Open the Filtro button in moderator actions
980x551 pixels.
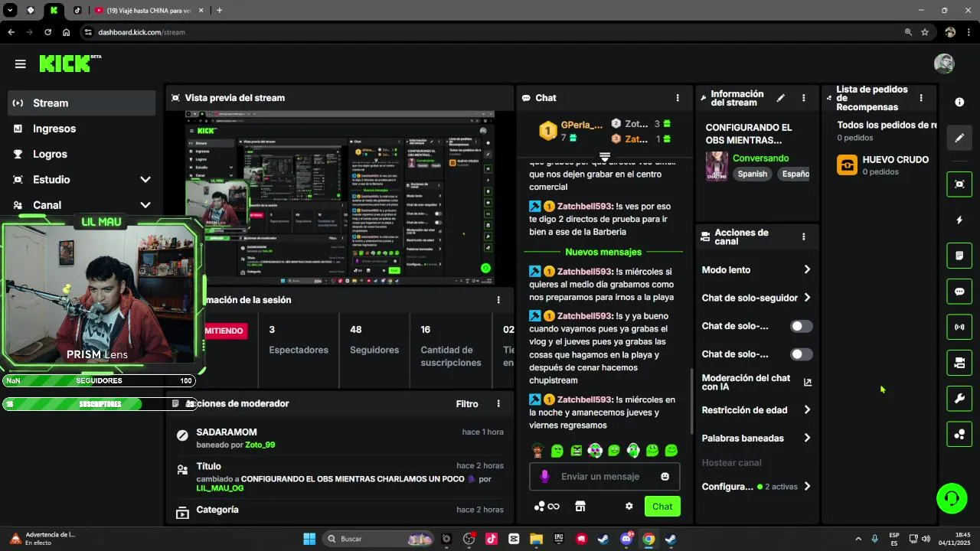click(x=467, y=404)
